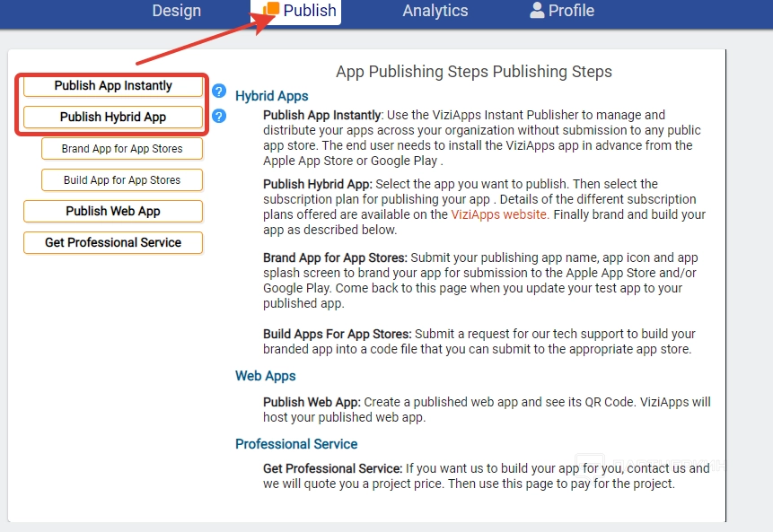773x532 pixels.
Task: Click bold 'Get Professional Service:' description label
Action: 333,468
